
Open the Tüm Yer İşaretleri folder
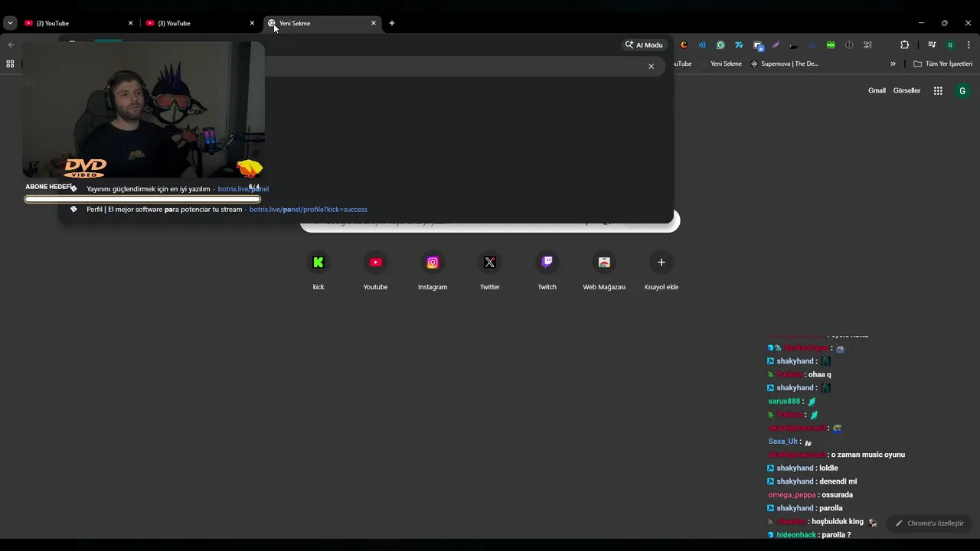942,64
